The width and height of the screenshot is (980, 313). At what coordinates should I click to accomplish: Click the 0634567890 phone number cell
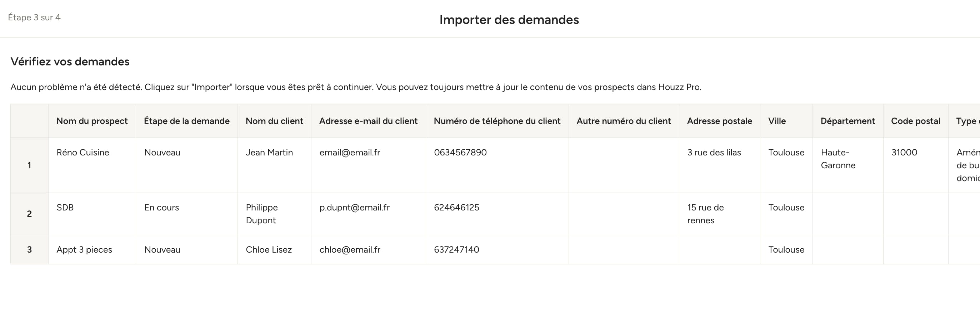(x=497, y=165)
